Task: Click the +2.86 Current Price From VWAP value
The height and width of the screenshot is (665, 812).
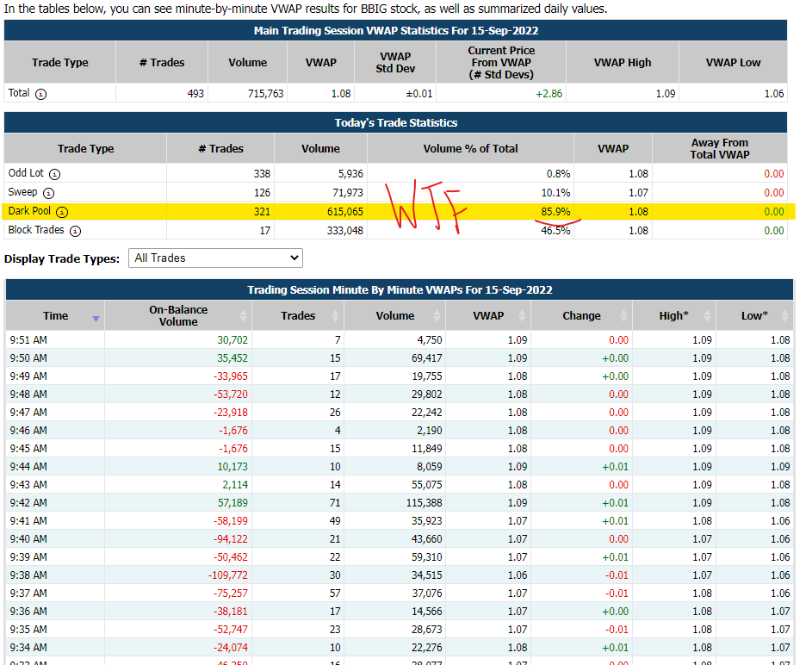Action: pos(549,94)
